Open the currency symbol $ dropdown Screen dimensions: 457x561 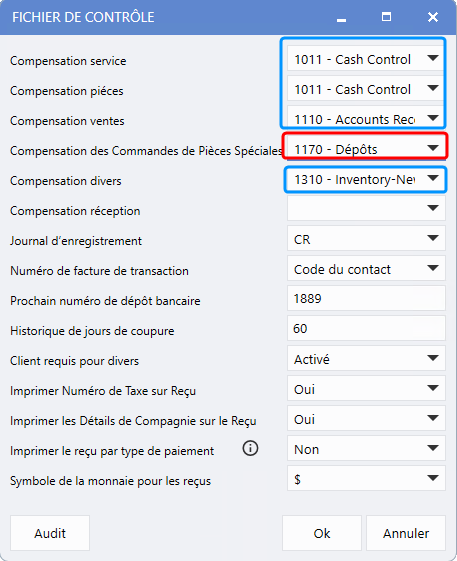(366, 478)
